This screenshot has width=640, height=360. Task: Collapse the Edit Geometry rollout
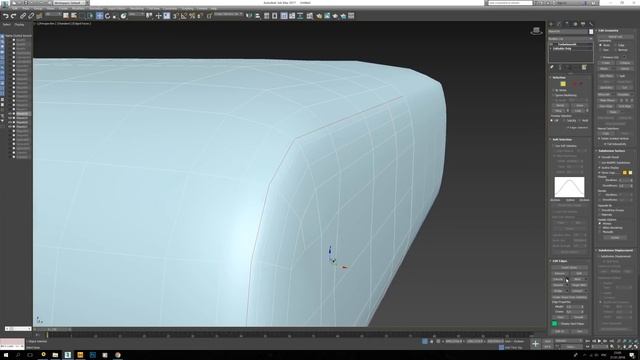click(x=608, y=31)
